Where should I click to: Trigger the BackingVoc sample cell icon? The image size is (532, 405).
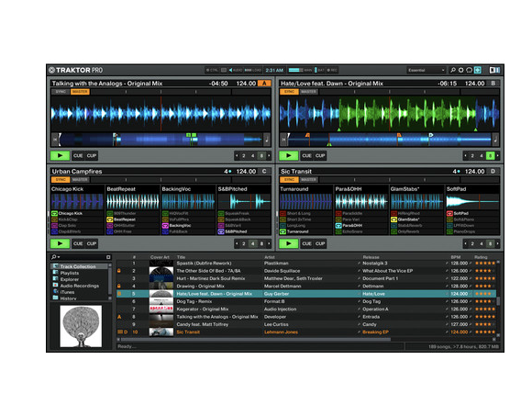pos(165,225)
